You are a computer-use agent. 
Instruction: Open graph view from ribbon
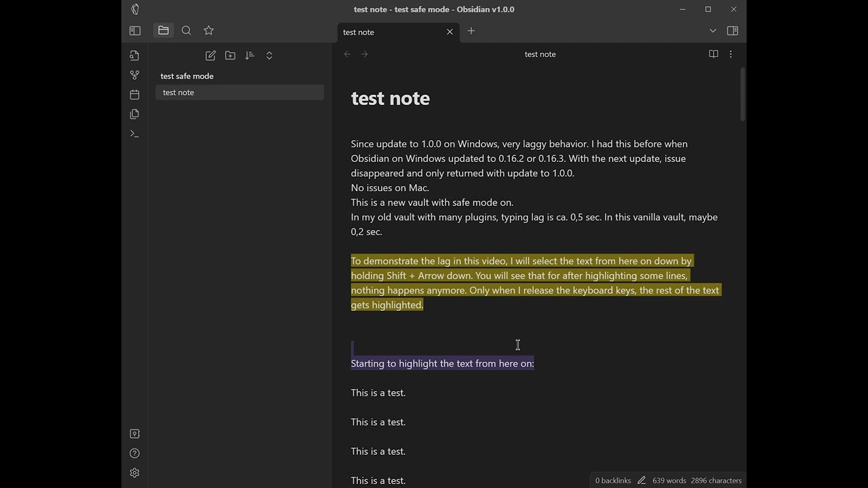(x=134, y=75)
